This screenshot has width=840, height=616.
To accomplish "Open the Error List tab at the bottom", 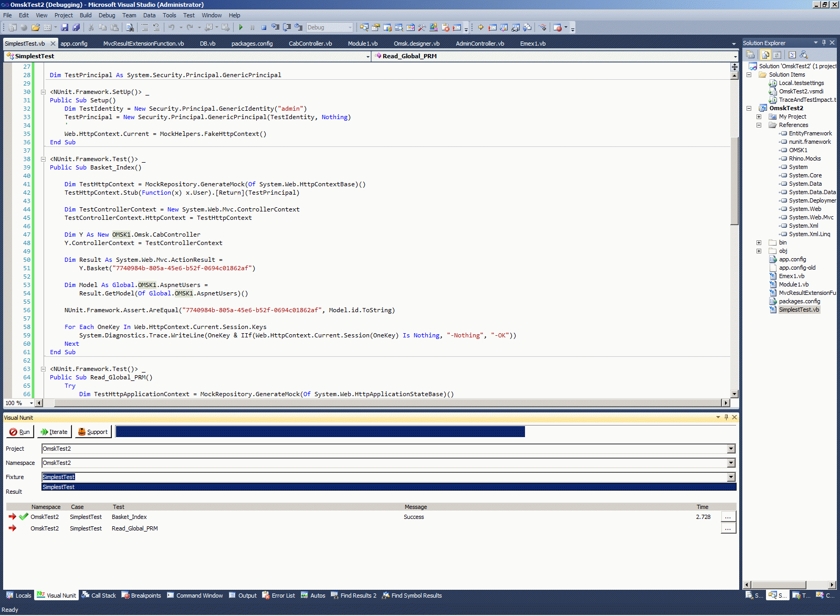I will point(279,596).
